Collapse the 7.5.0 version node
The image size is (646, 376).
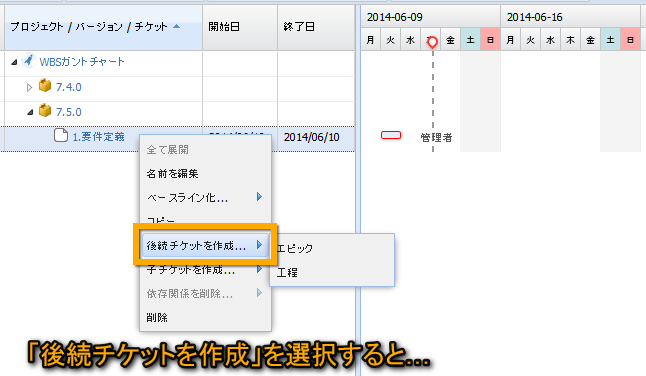pyautogui.click(x=30, y=112)
